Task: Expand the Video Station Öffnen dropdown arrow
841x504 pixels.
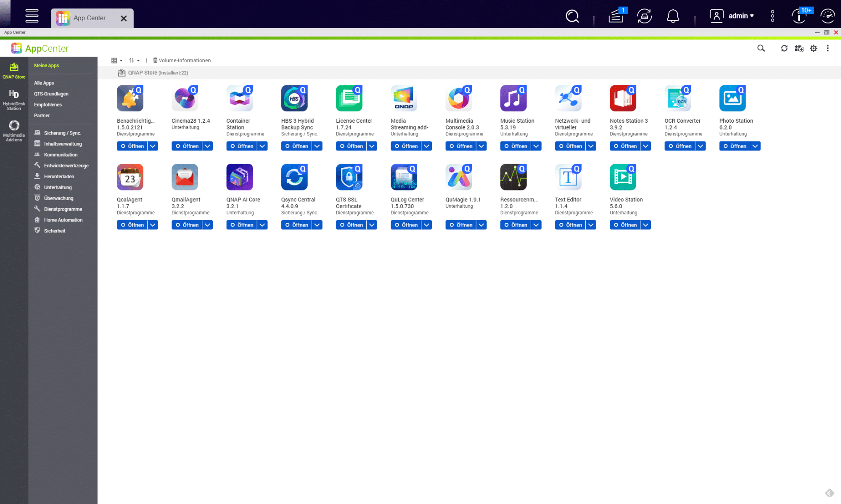Action: pyautogui.click(x=645, y=225)
